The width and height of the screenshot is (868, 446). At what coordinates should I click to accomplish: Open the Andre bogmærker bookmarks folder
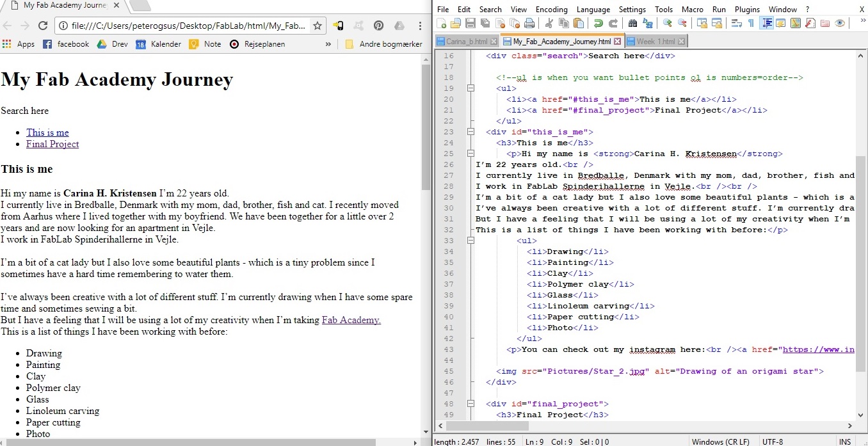pos(383,44)
